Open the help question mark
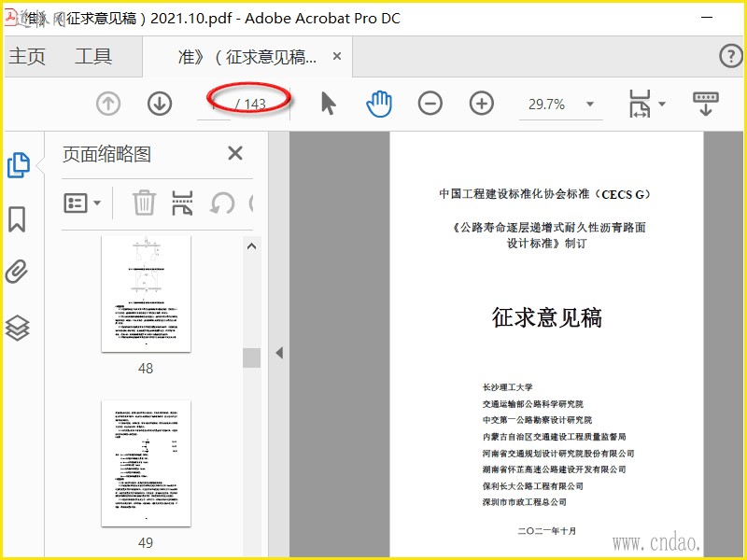This screenshot has height=560, width=747. [731, 56]
